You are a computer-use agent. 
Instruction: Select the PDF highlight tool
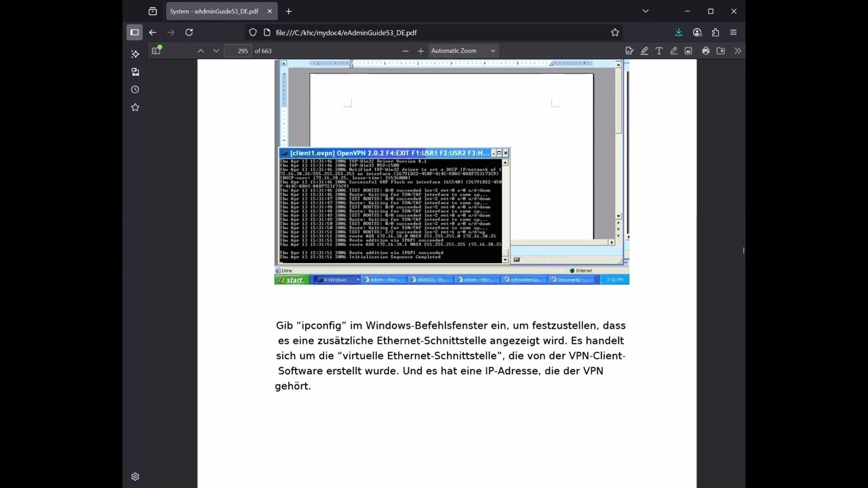coord(644,51)
